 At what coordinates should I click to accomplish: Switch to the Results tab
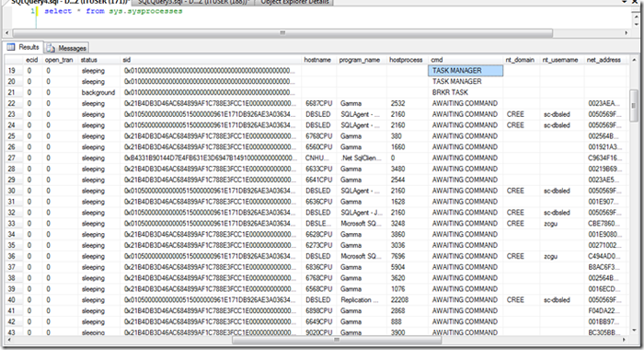pyautogui.click(x=23, y=47)
